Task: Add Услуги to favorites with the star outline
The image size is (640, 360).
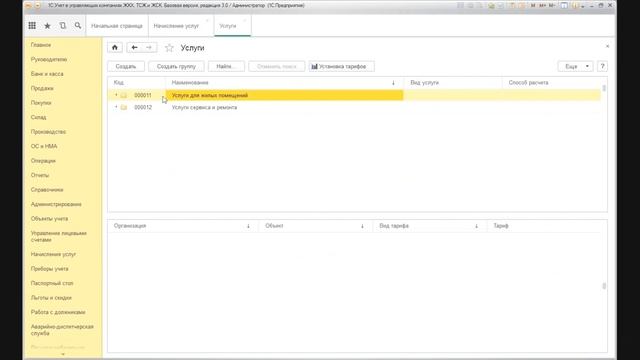Action: (x=169, y=48)
